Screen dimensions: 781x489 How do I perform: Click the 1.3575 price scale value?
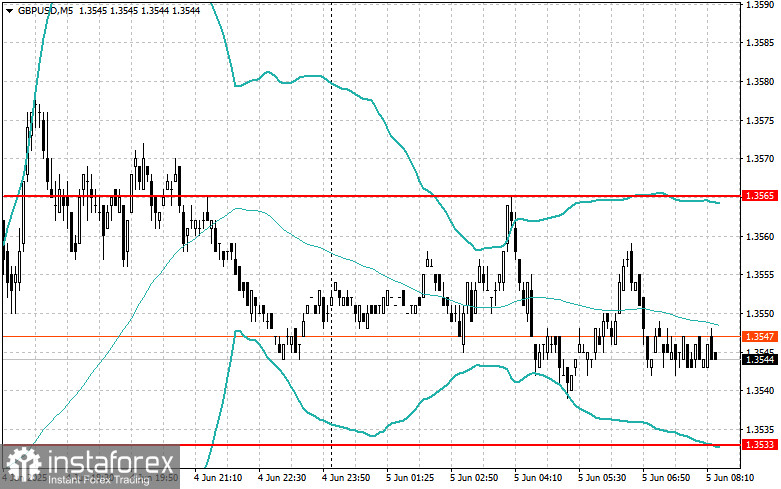pyautogui.click(x=760, y=121)
